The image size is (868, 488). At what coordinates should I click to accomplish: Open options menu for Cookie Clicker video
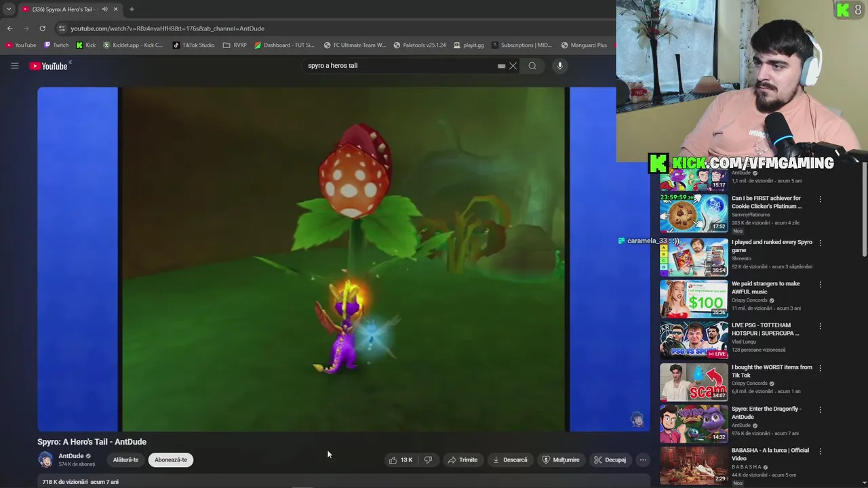click(x=820, y=199)
